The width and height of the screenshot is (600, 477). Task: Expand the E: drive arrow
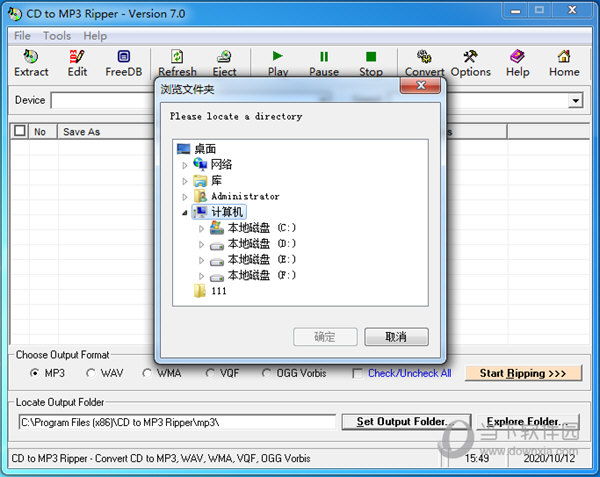(201, 260)
